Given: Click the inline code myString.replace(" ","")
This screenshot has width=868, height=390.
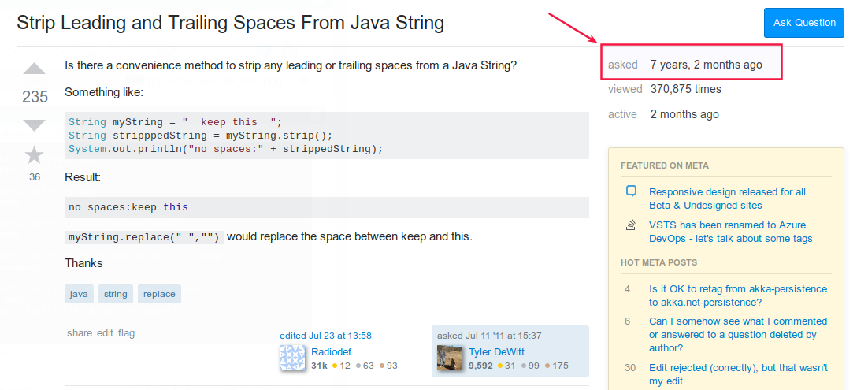Looking at the screenshot, I should coord(144,237).
